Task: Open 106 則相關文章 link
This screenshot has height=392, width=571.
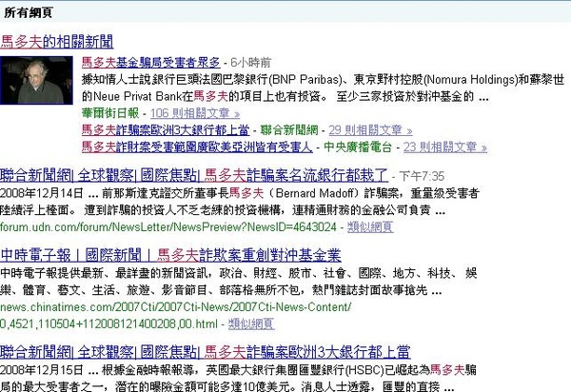Action: [x=195, y=113]
